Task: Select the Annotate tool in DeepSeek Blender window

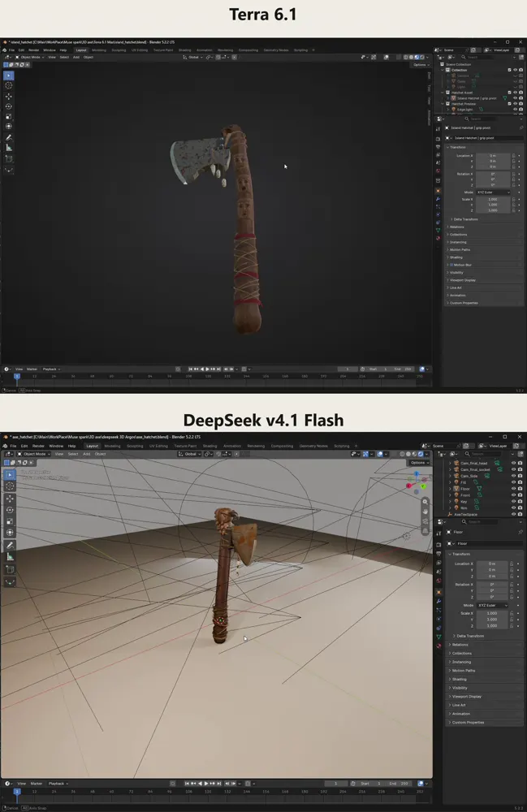Action: pyautogui.click(x=10, y=546)
